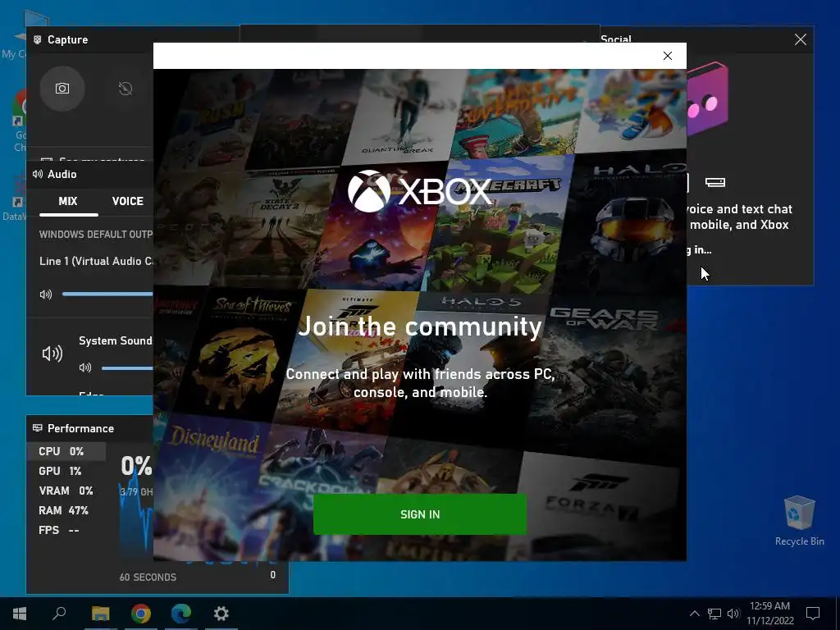Select GPU in Performance widget
The width and height of the screenshot is (840, 630).
[66, 471]
